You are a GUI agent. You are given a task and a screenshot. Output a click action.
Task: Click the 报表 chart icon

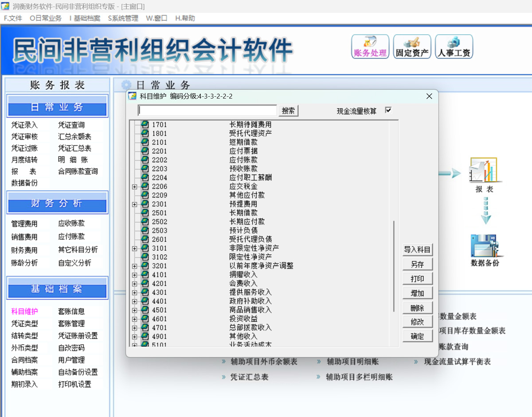(483, 170)
